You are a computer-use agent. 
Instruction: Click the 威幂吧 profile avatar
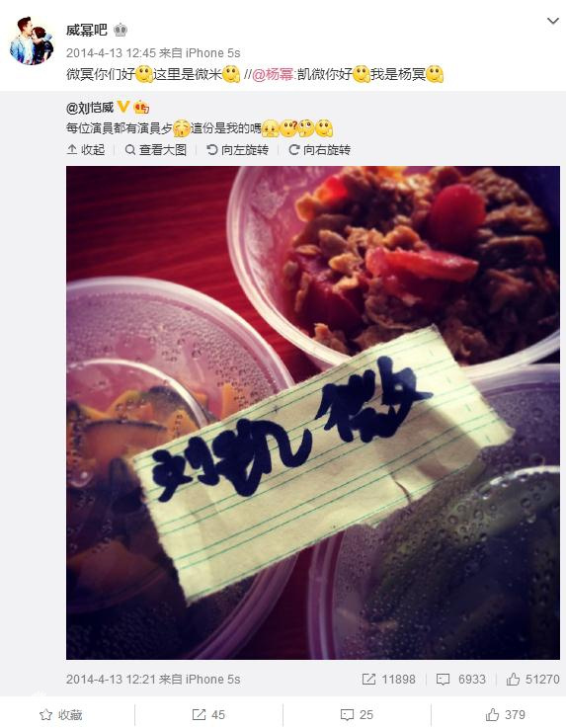[32, 40]
